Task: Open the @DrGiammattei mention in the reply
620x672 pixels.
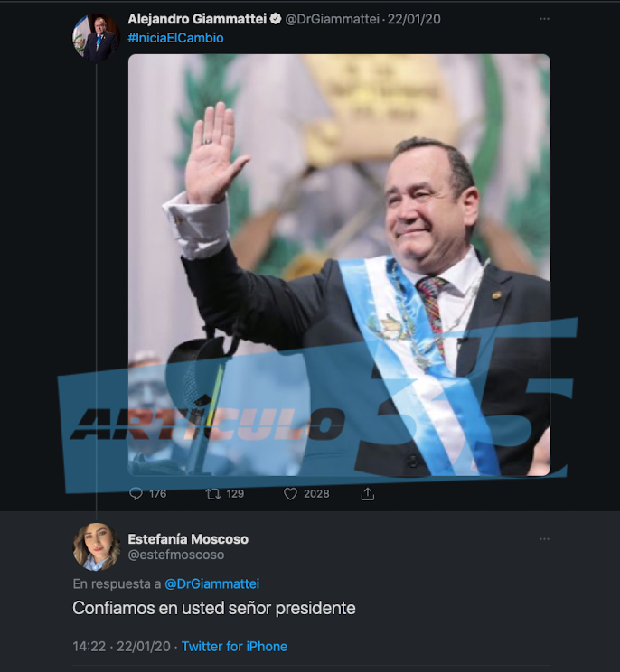Action: pyautogui.click(x=211, y=583)
